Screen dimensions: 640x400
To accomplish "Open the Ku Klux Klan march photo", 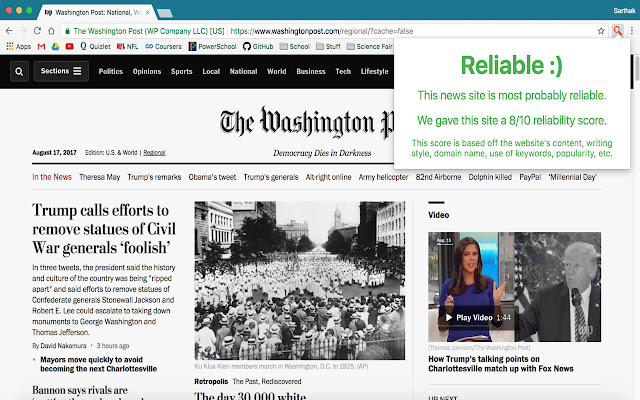I will point(300,280).
